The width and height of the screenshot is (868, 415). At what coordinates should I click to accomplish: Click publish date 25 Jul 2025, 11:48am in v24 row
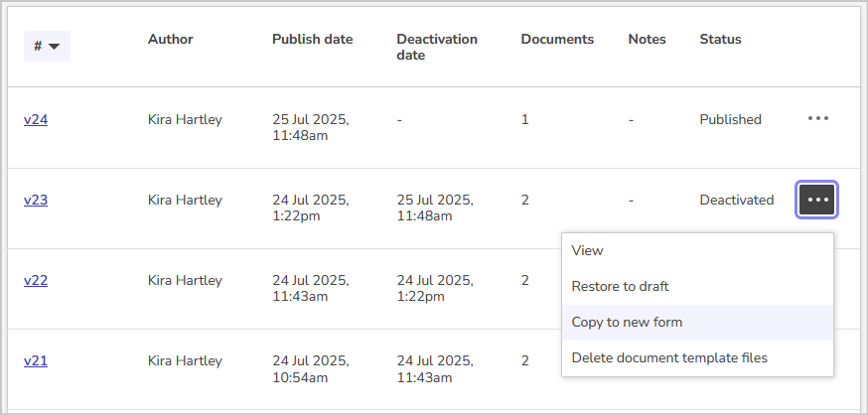tap(311, 127)
